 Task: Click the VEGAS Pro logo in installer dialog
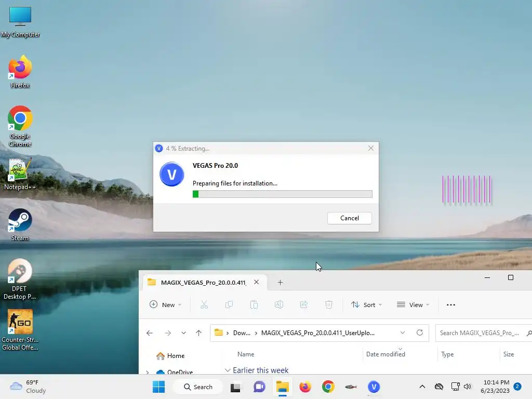pos(171,174)
